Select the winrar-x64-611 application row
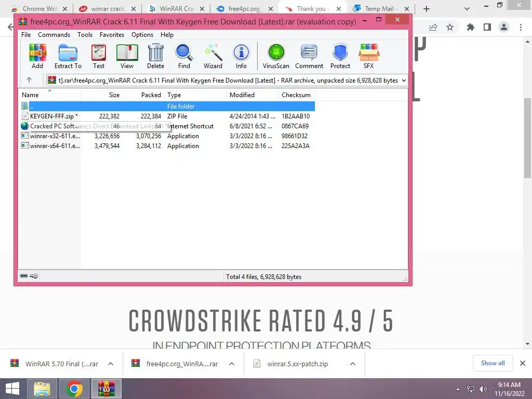 click(x=167, y=145)
